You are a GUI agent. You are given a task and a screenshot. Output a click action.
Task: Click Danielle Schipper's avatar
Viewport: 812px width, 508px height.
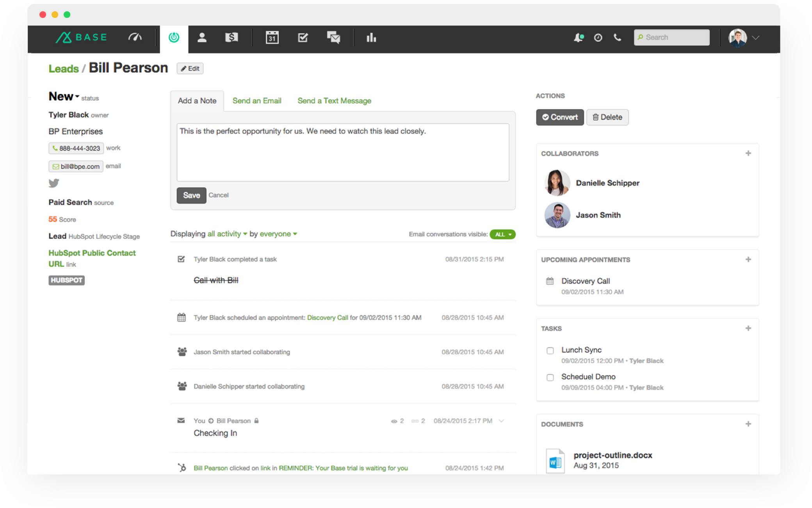[557, 183]
